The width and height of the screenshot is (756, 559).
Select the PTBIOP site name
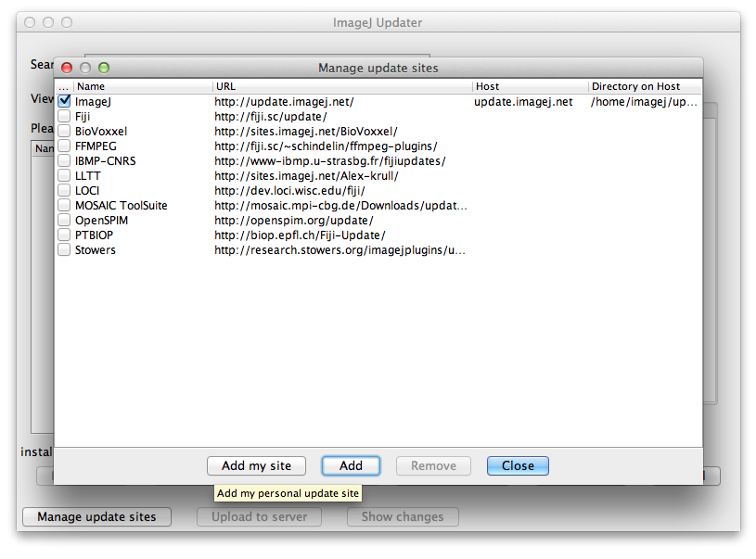click(94, 235)
